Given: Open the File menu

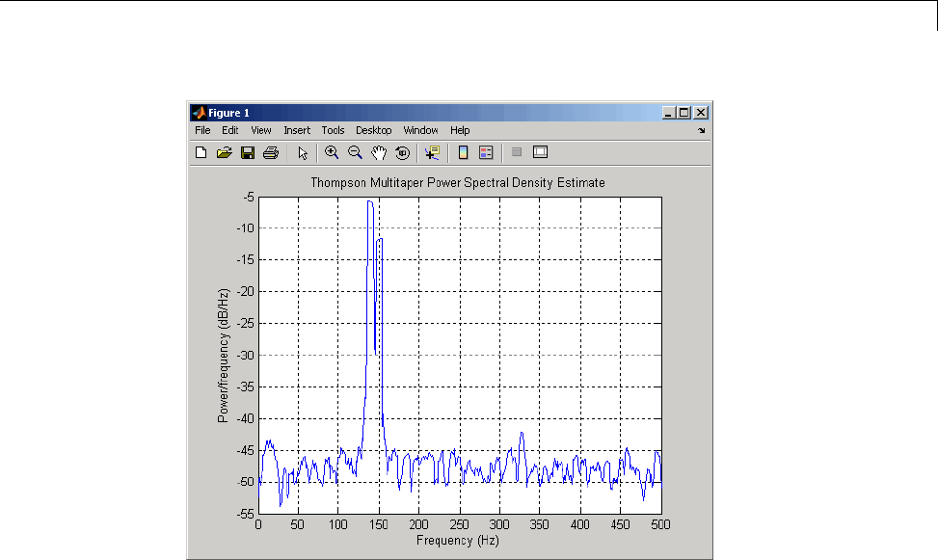Looking at the screenshot, I should 202,130.
